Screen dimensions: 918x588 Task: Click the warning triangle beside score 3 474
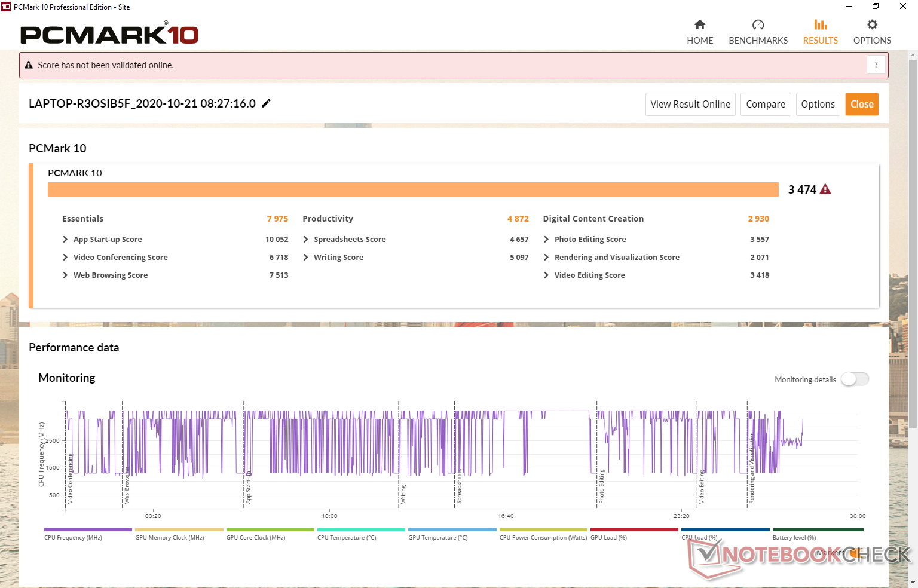[x=825, y=189]
